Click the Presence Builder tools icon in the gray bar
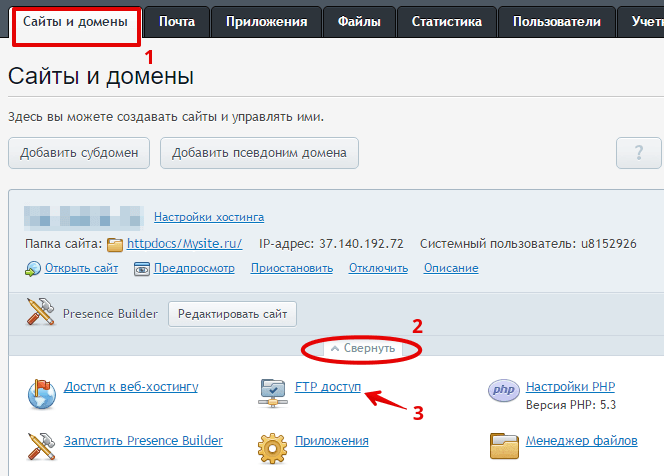The width and height of the screenshot is (664, 476). pos(41,312)
